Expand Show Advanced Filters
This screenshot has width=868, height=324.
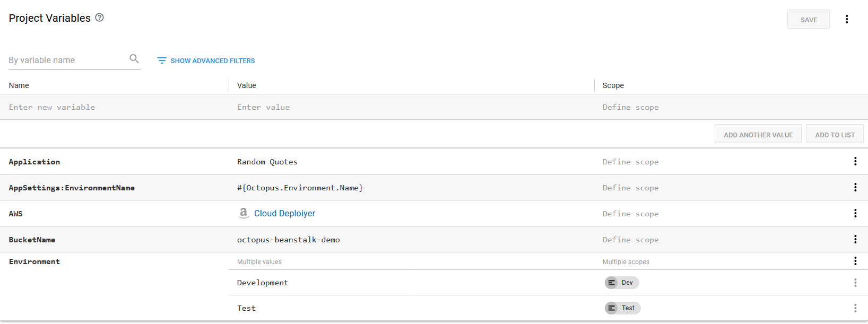click(206, 61)
